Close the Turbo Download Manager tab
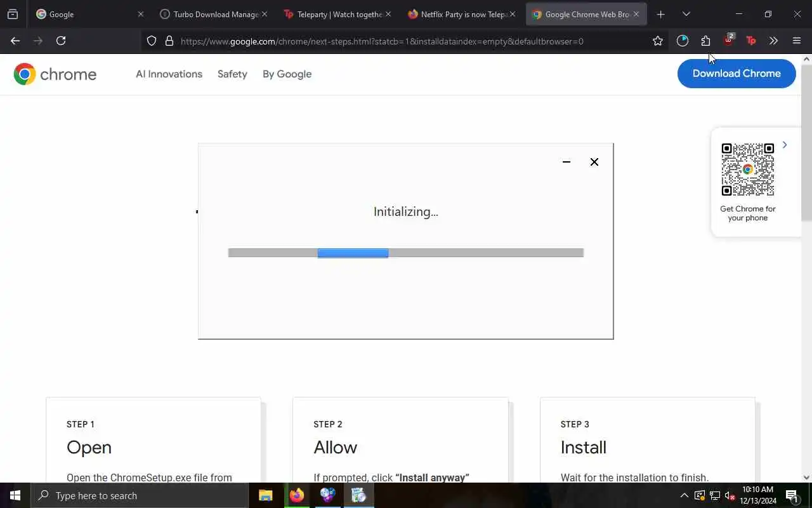Viewport: 812px width, 508px height. pyautogui.click(x=265, y=14)
